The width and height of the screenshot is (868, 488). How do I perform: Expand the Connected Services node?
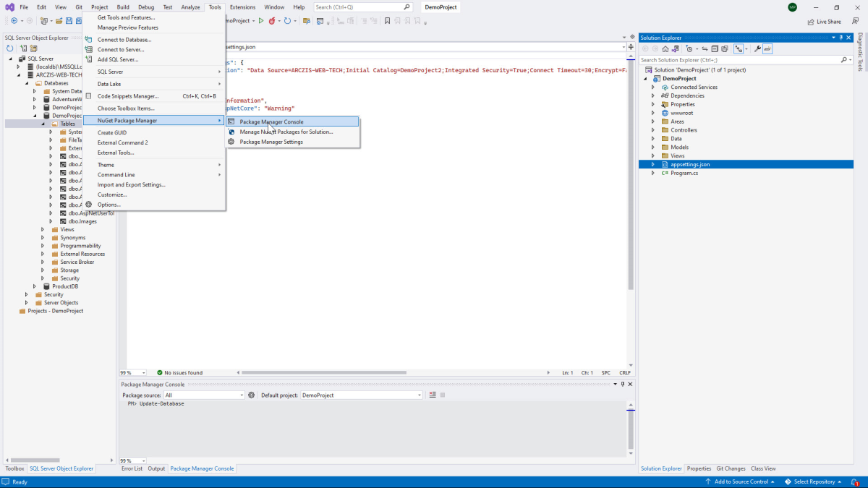653,87
